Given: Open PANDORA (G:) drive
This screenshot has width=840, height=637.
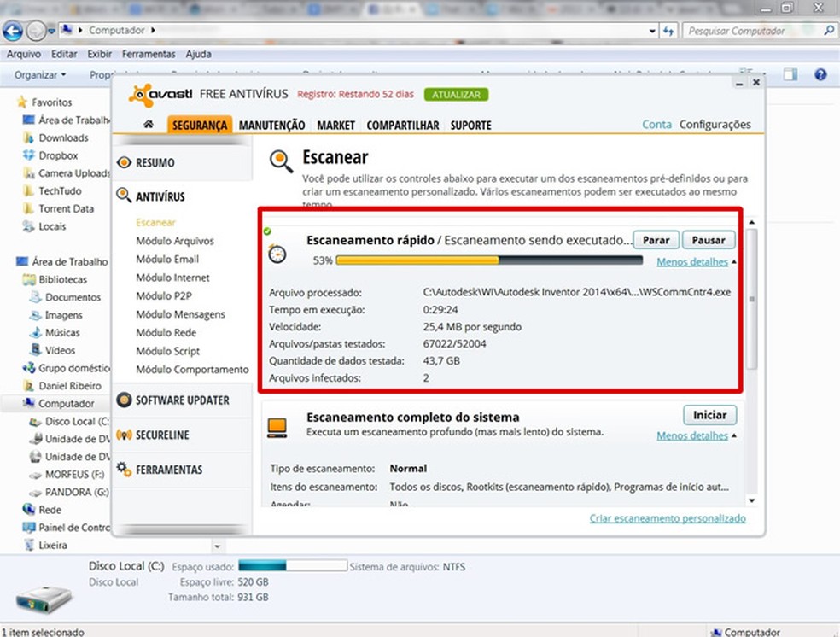Looking at the screenshot, I should tap(77, 492).
